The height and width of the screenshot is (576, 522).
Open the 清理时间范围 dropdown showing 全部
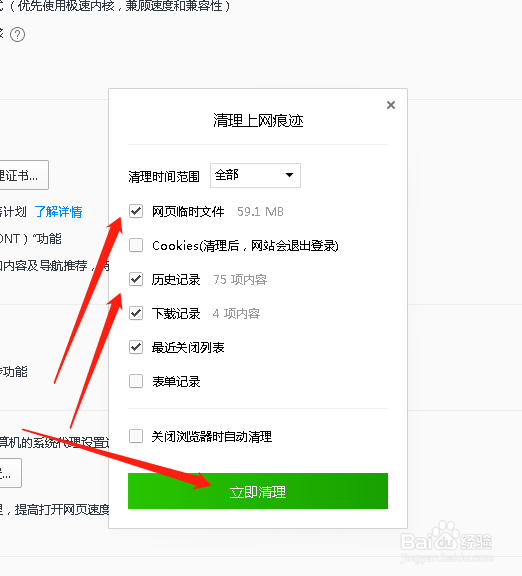pos(255,175)
